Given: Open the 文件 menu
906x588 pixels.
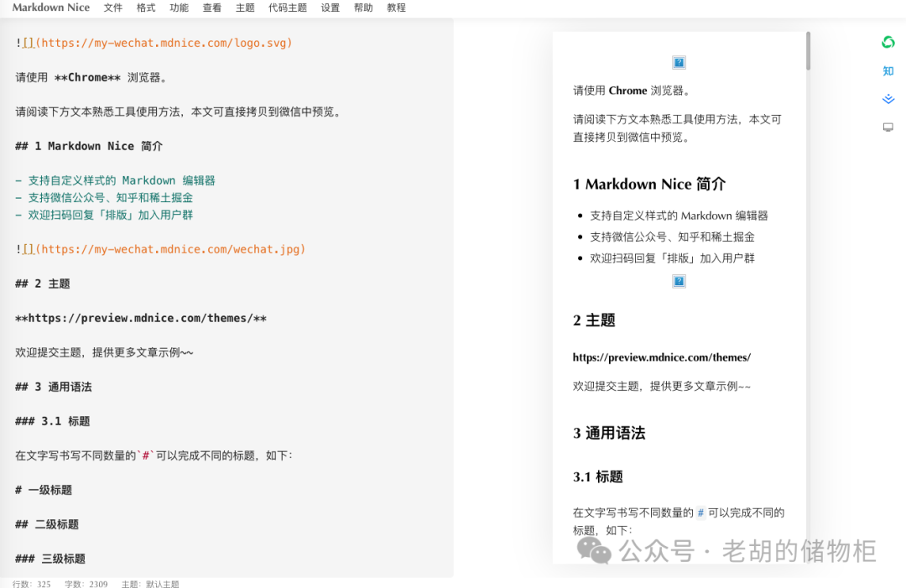Looking at the screenshot, I should coord(113,8).
